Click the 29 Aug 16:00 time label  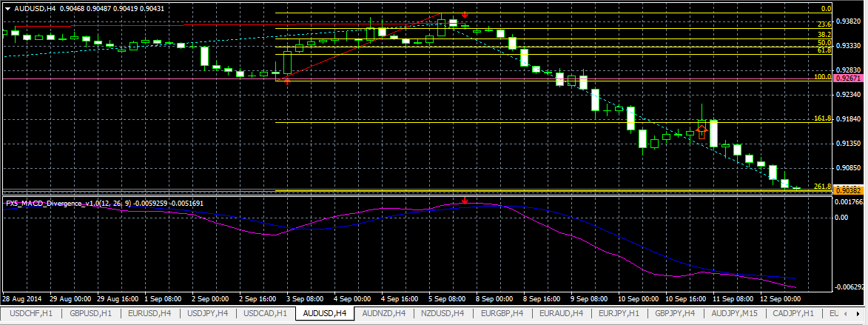tap(119, 299)
